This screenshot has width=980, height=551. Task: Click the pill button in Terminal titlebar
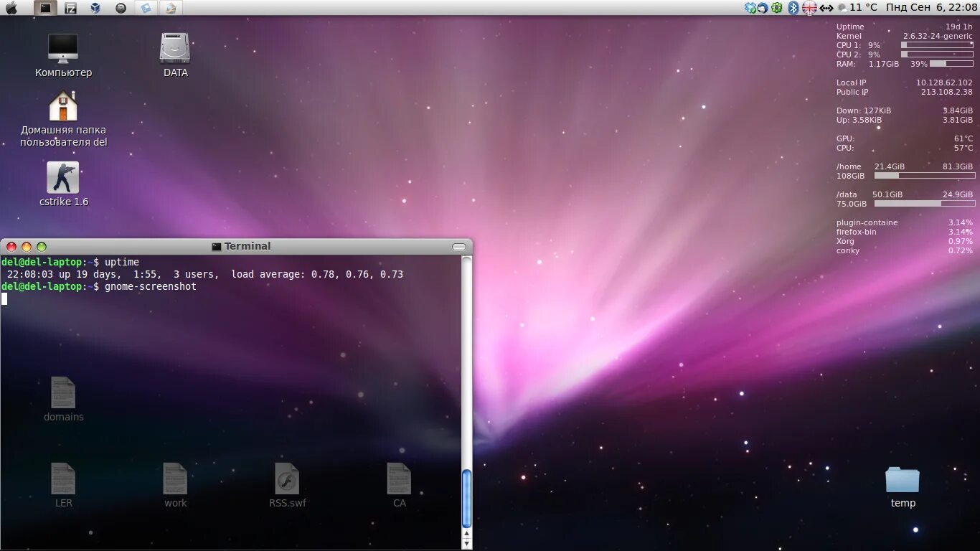(x=459, y=247)
